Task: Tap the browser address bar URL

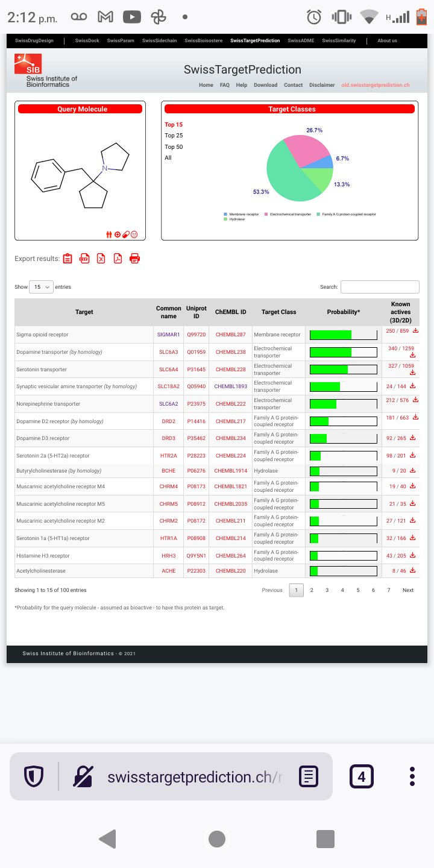Action: click(194, 777)
